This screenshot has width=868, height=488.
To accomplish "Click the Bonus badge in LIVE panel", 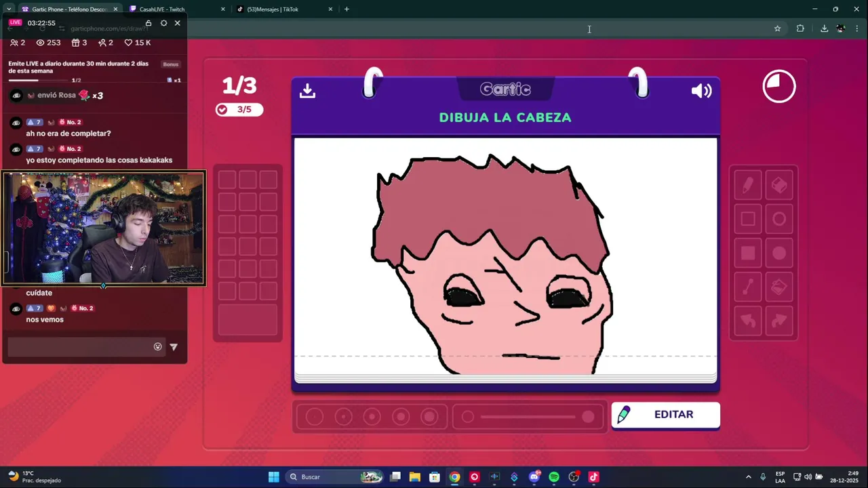I will tap(171, 64).
